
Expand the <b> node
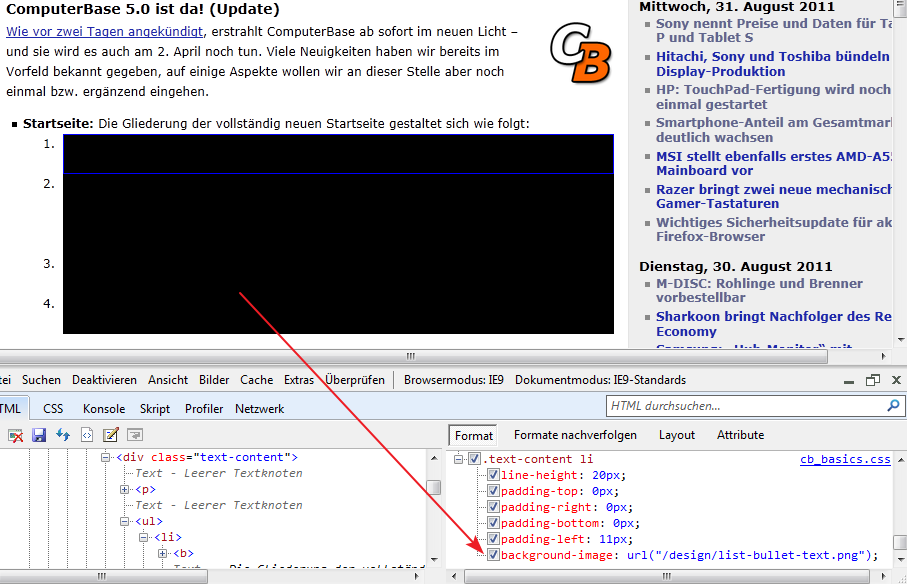[x=163, y=553]
